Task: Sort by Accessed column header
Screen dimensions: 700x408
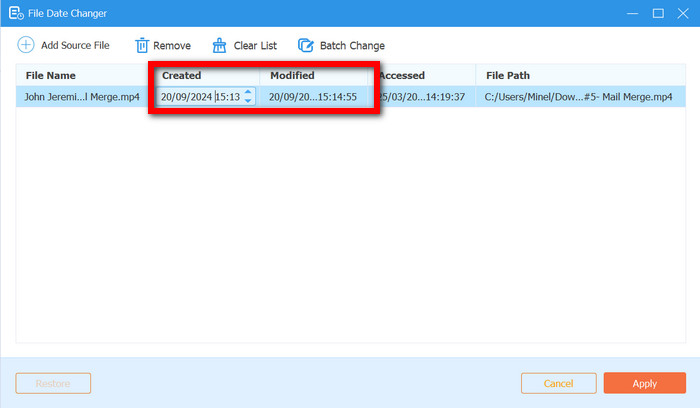Action: pyautogui.click(x=402, y=75)
